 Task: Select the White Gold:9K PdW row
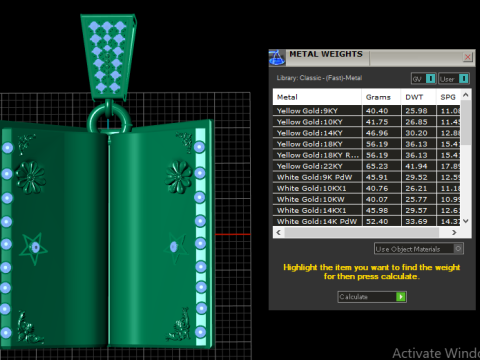[x=367, y=177]
